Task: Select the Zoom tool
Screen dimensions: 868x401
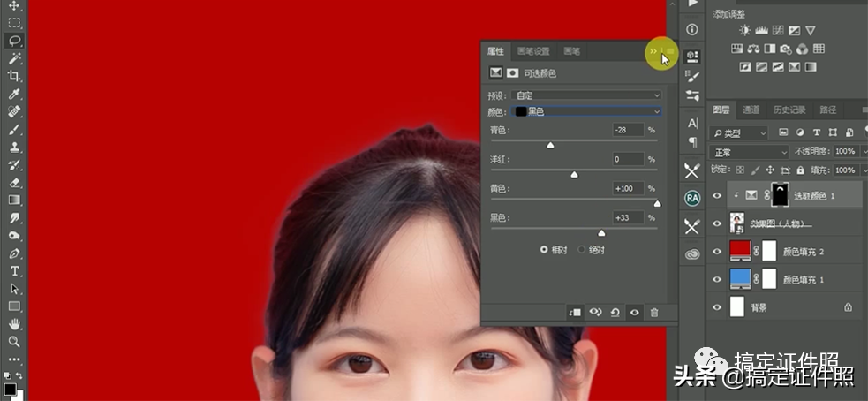Action: coord(14,341)
